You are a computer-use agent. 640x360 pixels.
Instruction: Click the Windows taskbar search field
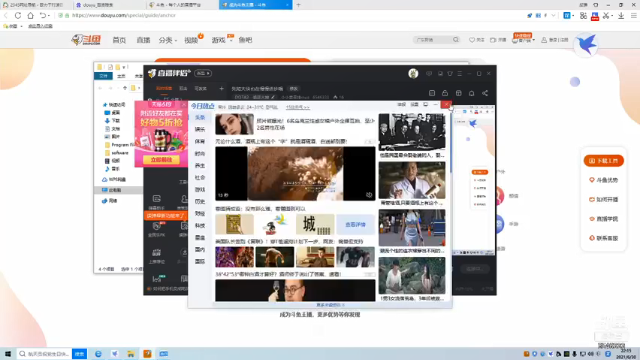coord(44,353)
